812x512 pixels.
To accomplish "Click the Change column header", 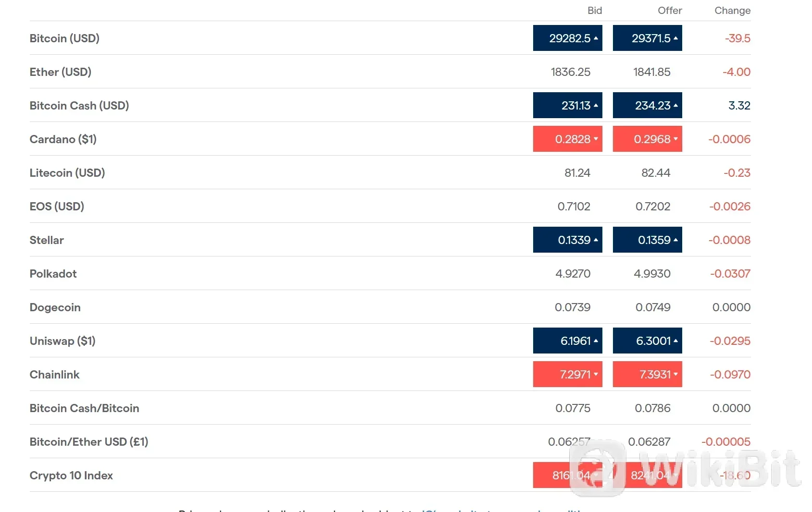I will 732,11.
